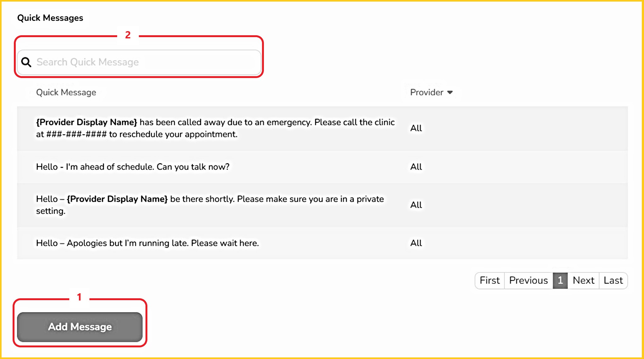Select page 1 in pagination
This screenshot has width=644, height=359.
click(560, 280)
